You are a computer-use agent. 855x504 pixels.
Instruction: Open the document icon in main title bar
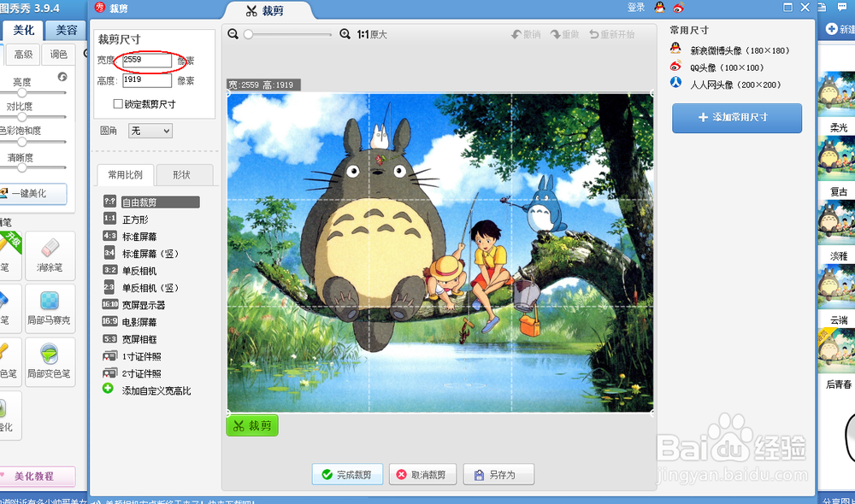pos(823,7)
